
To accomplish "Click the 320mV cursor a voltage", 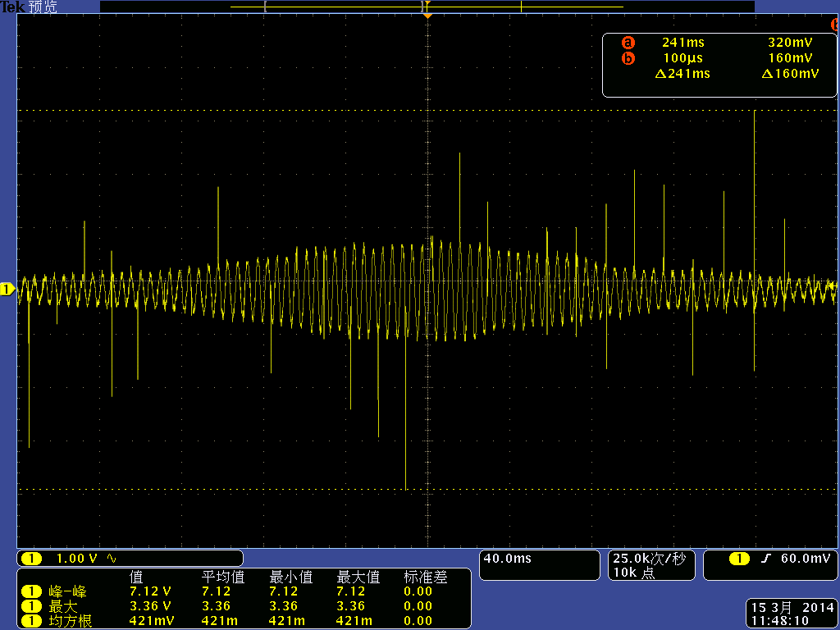I will (790, 43).
